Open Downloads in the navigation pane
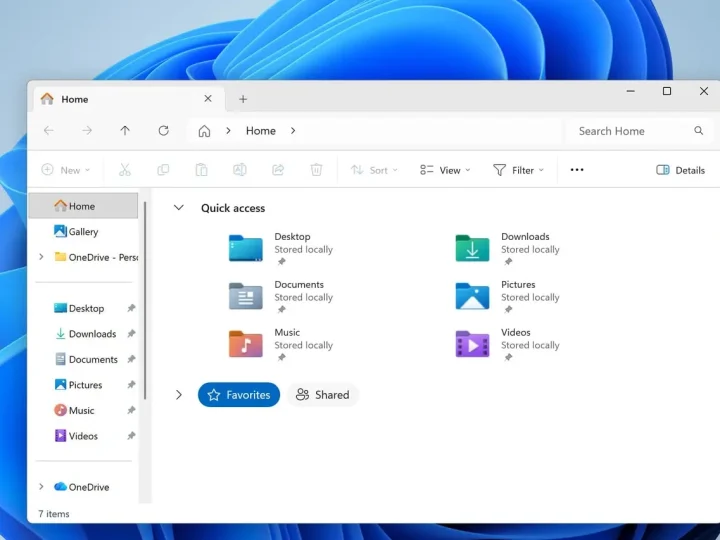 pos(85,334)
